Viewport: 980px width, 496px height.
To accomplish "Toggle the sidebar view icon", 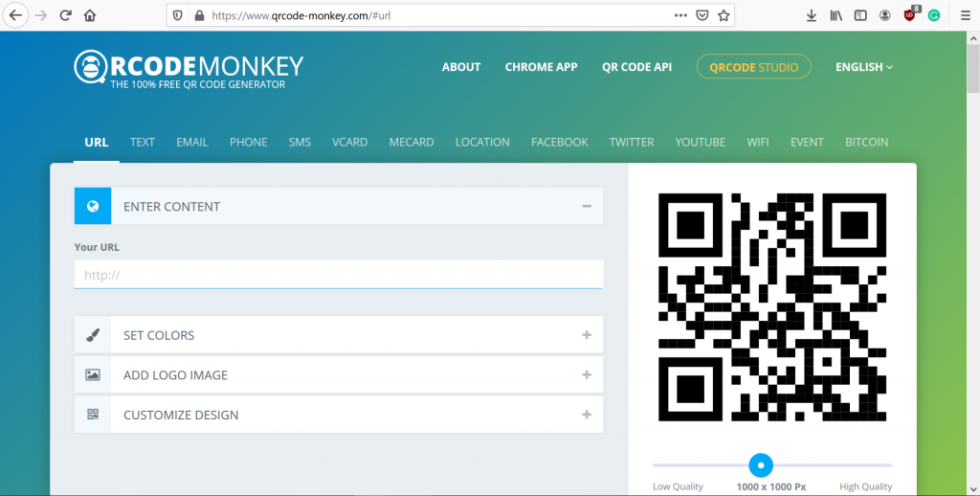I will (x=860, y=15).
